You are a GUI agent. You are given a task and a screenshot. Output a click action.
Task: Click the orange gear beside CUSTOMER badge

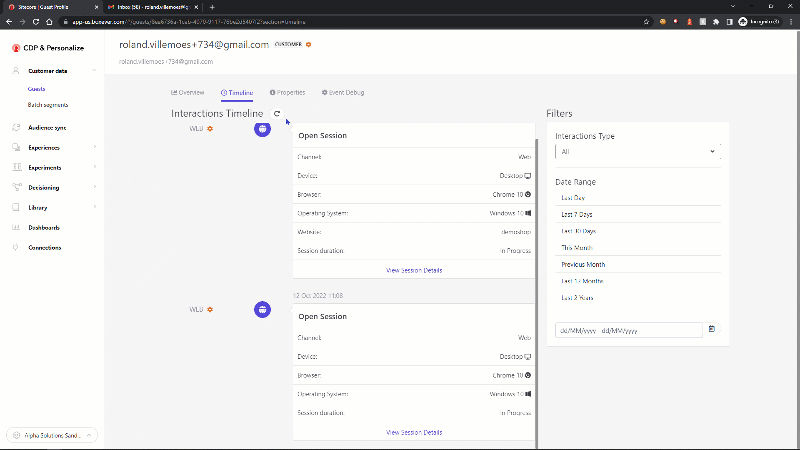point(309,44)
